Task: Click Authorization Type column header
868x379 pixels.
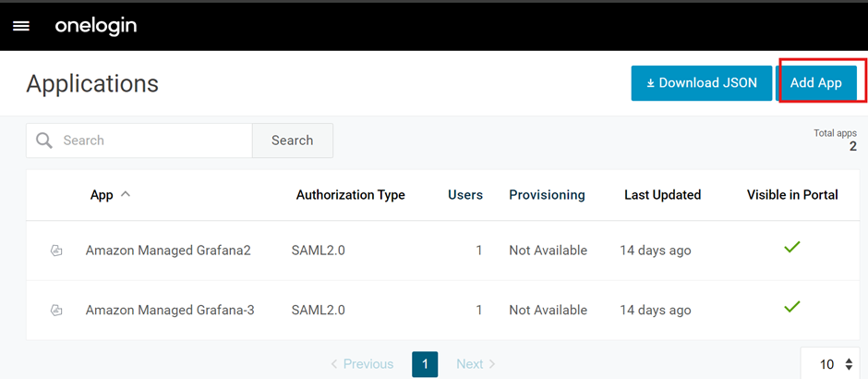Action: pos(350,195)
